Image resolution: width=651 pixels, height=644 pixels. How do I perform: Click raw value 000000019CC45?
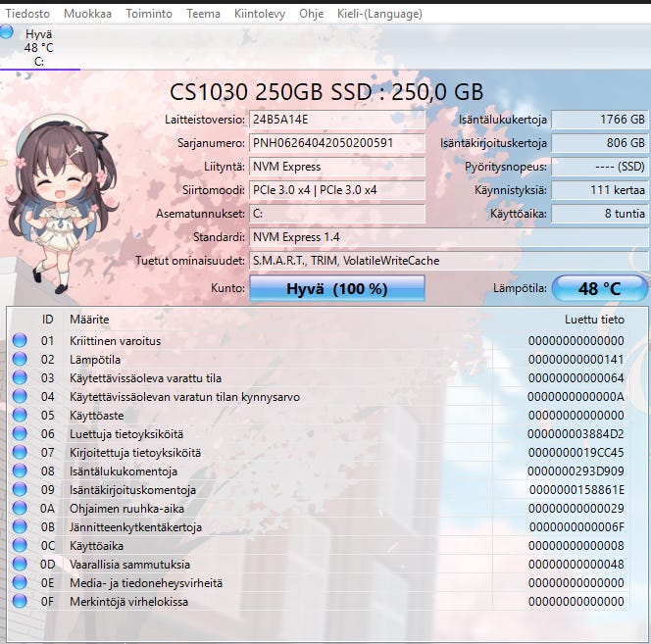tap(576, 453)
